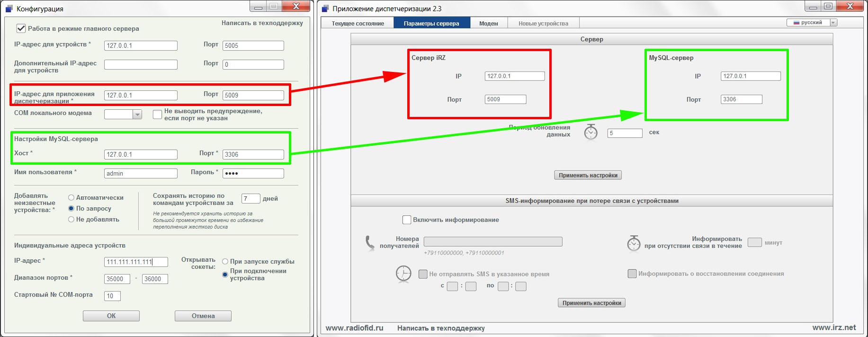
Task: Click MySQL Порт 3306 field in Конфигурация
Action: pos(253,154)
